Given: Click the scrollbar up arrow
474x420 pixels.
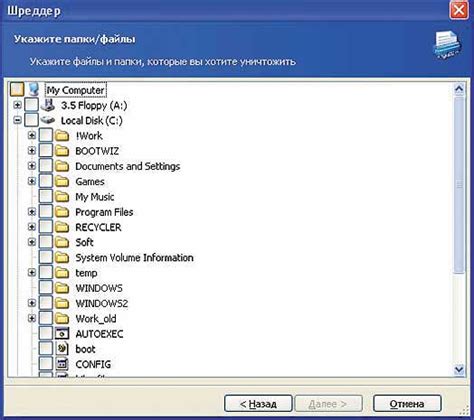Looking at the screenshot, I should click(x=459, y=89).
